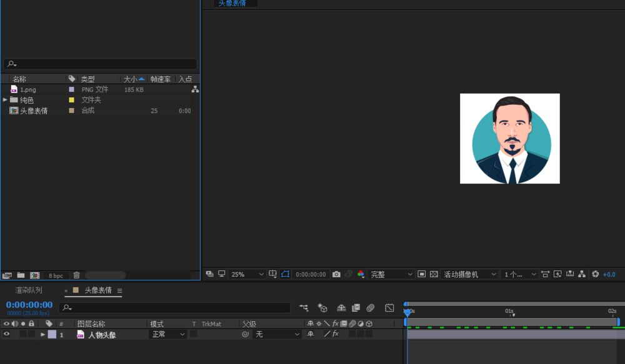Take a snapshot with the camera icon
625x364 pixels.
[336, 274]
